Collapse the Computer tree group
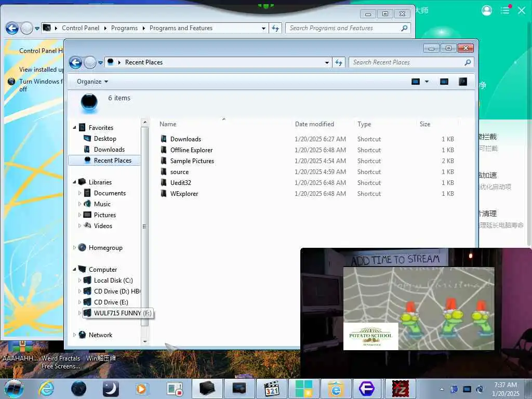The height and width of the screenshot is (399, 532). [74, 270]
